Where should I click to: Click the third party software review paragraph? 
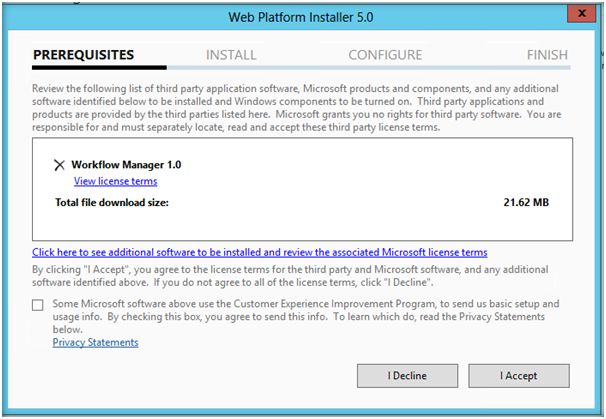[300, 108]
